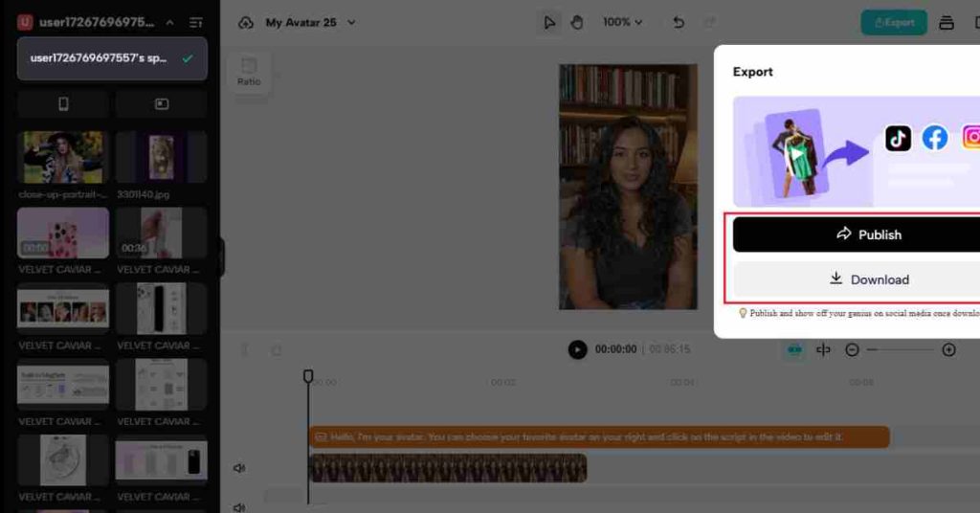Collapse the user workspace dropdown

click(170, 22)
